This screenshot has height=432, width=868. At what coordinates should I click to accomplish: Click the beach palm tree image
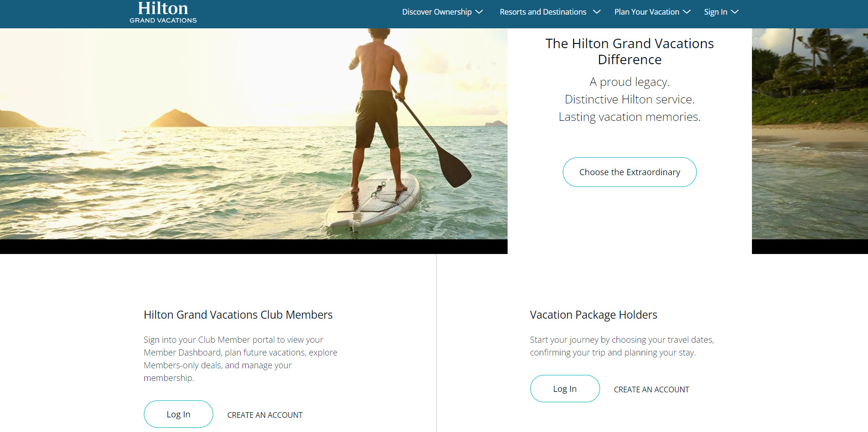[x=810, y=134]
